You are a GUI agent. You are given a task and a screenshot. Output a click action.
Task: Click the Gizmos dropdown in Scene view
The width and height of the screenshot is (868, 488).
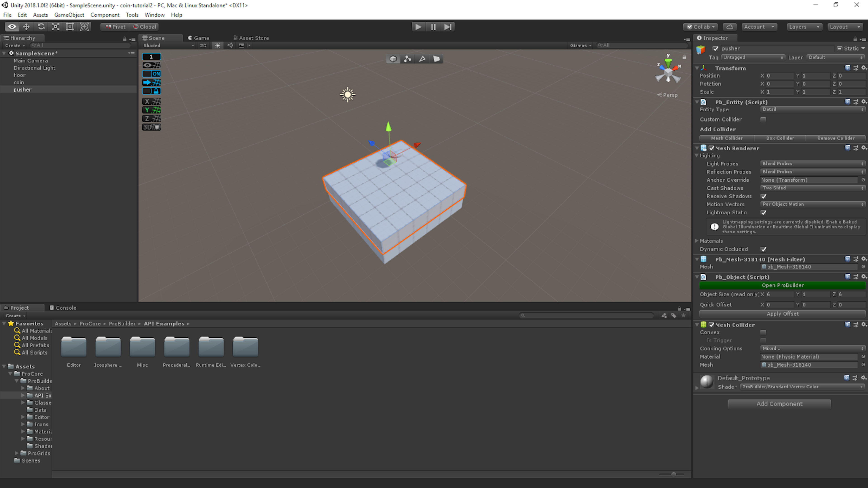click(x=578, y=45)
